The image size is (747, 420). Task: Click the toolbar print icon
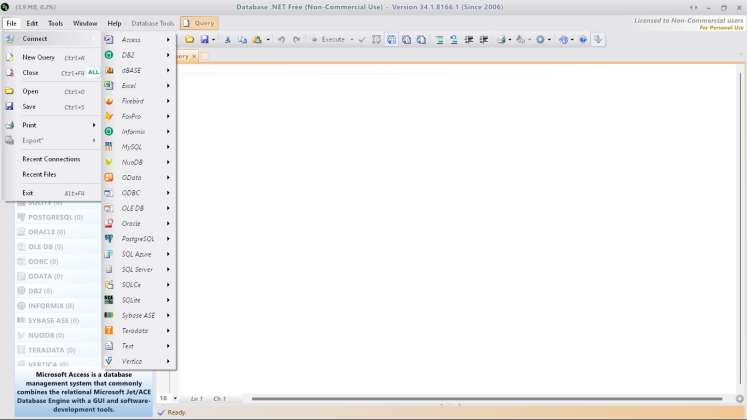click(x=501, y=40)
